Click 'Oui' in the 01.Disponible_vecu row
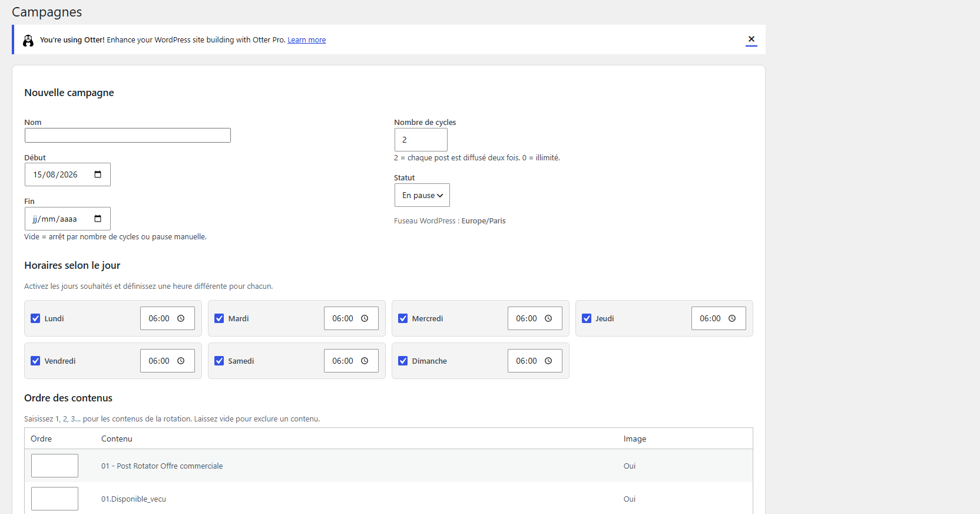 click(630, 499)
